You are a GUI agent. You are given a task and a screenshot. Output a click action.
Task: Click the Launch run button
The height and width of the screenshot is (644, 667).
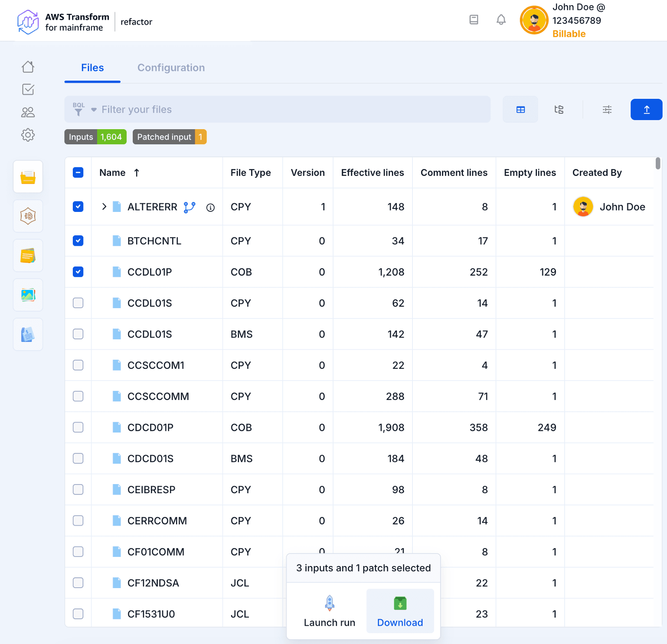(x=329, y=611)
